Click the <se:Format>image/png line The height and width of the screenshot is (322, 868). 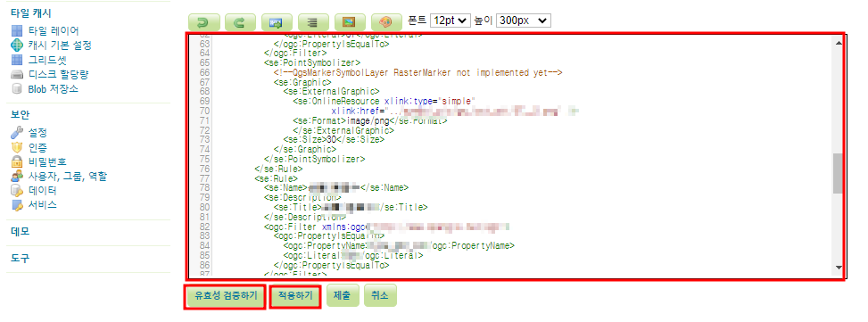click(x=370, y=120)
